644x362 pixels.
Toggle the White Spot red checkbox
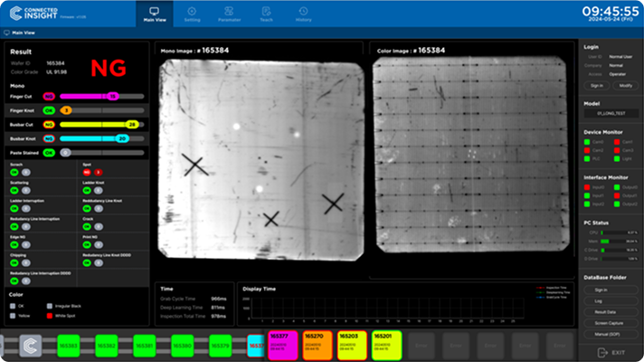point(50,316)
